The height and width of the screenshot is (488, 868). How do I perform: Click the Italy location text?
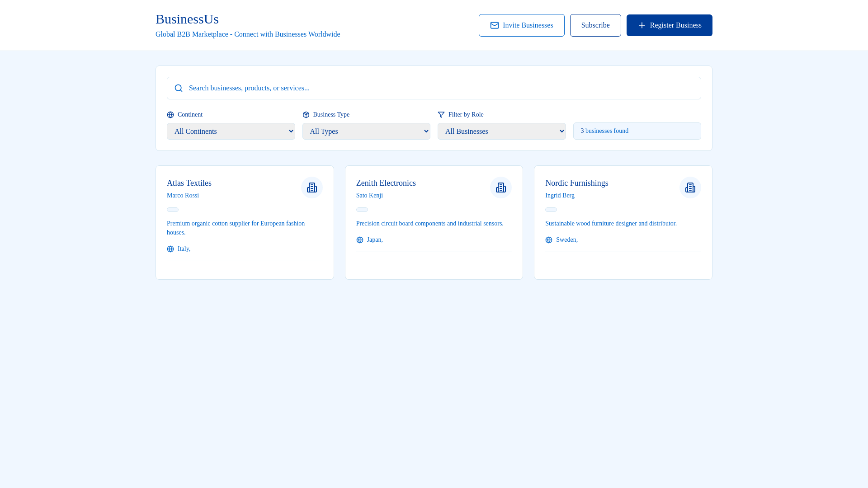coord(184,249)
